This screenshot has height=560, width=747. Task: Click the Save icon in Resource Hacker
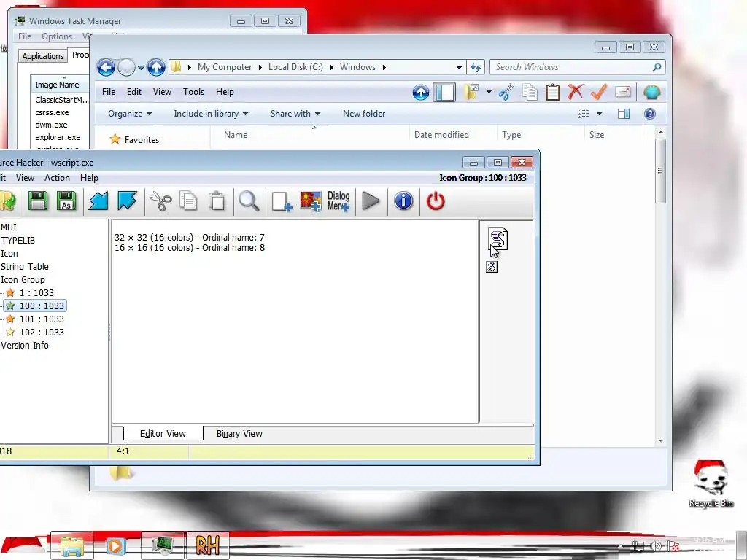tap(38, 201)
